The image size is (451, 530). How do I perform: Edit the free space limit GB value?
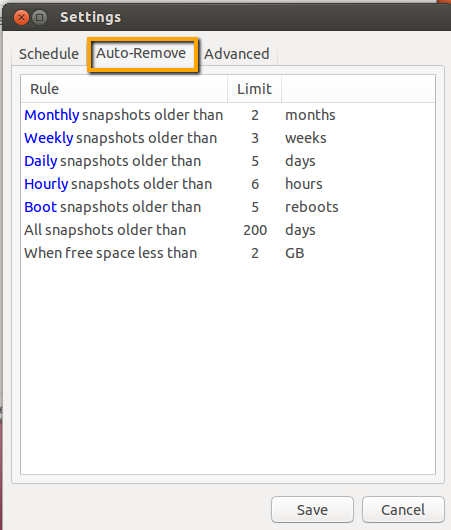click(x=255, y=253)
